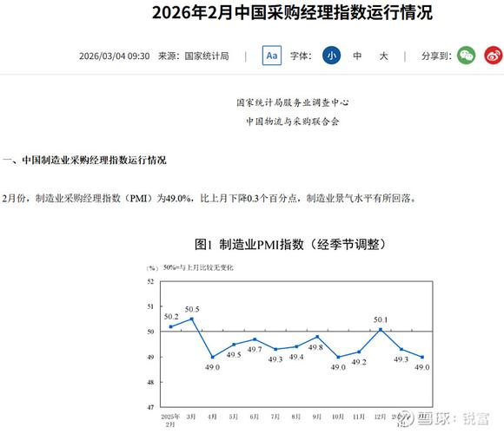Click the source text 来源：国家统计局
Screen dimensions: 504x434
pyautogui.click(x=194, y=56)
